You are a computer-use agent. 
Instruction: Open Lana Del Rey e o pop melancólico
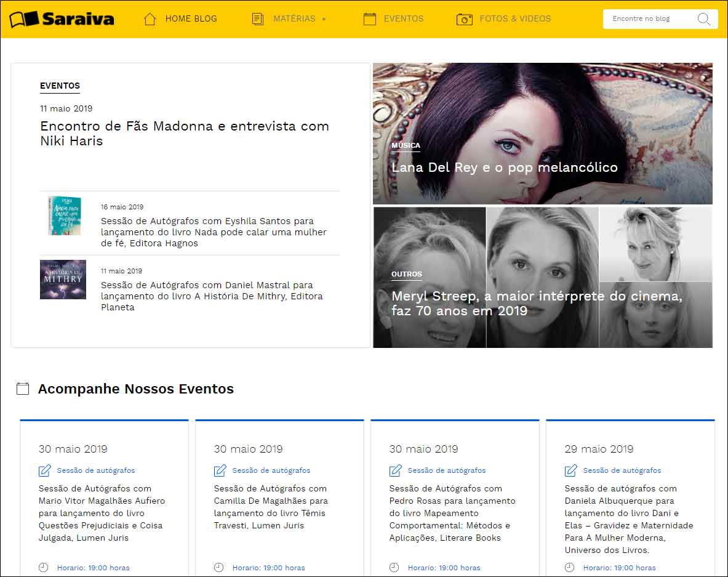click(504, 167)
